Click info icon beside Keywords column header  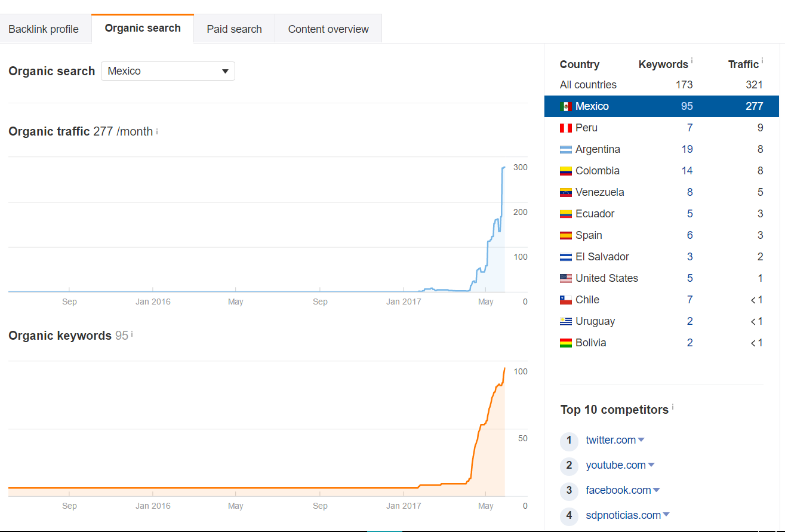click(x=692, y=61)
